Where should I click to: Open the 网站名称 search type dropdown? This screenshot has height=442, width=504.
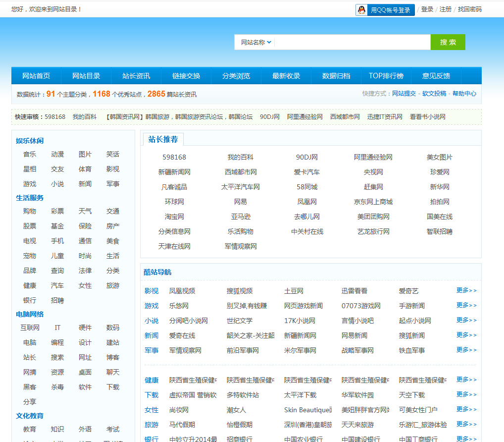255,43
